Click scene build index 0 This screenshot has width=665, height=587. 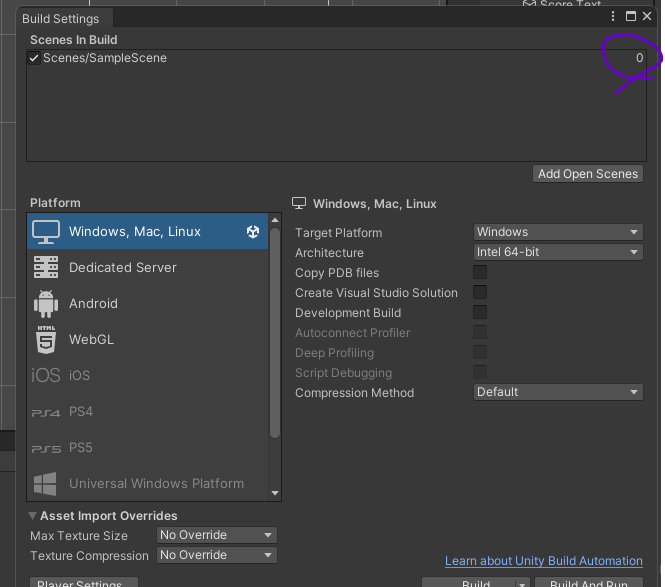click(639, 58)
